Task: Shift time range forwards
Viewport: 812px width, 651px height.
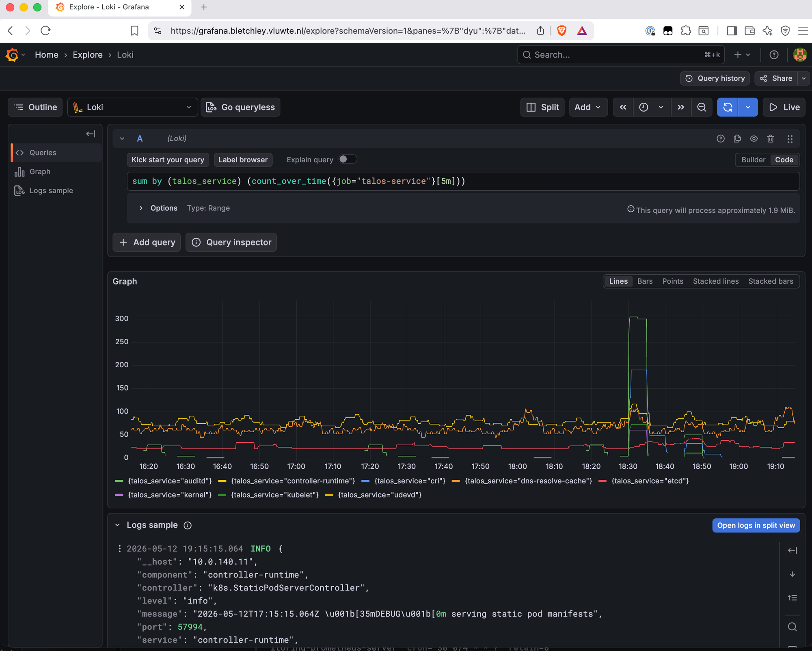Action: (681, 107)
